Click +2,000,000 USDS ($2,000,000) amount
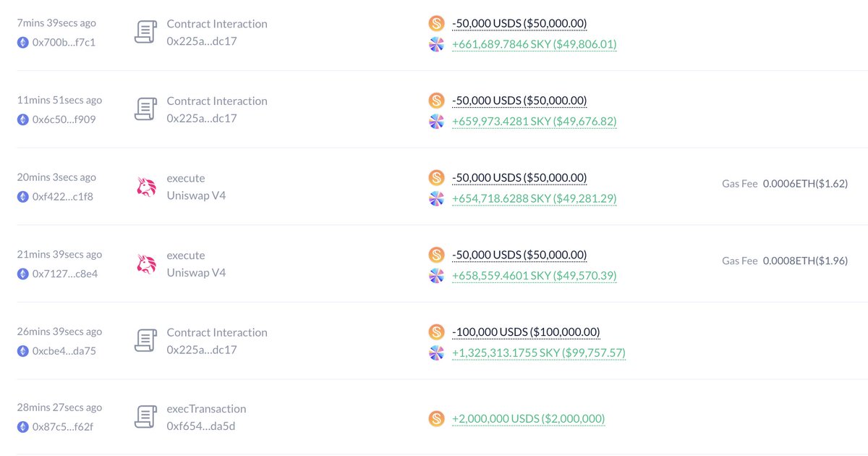The height and width of the screenshot is (456, 868). (x=528, y=418)
